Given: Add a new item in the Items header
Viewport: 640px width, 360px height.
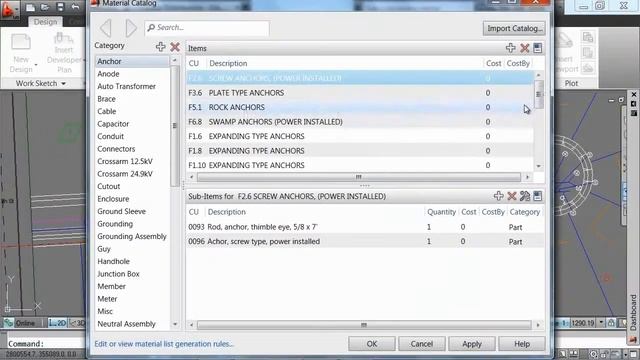Looking at the screenshot, I should (511, 48).
